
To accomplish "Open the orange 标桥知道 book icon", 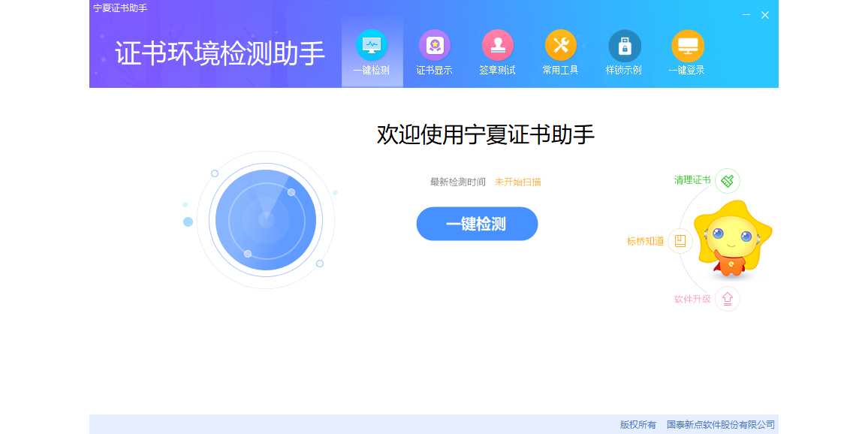I will (x=680, y=241).
